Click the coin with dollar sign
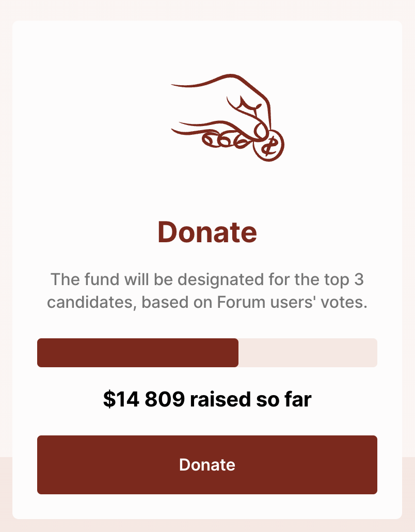The image size is (415, 532). point(268,146)
